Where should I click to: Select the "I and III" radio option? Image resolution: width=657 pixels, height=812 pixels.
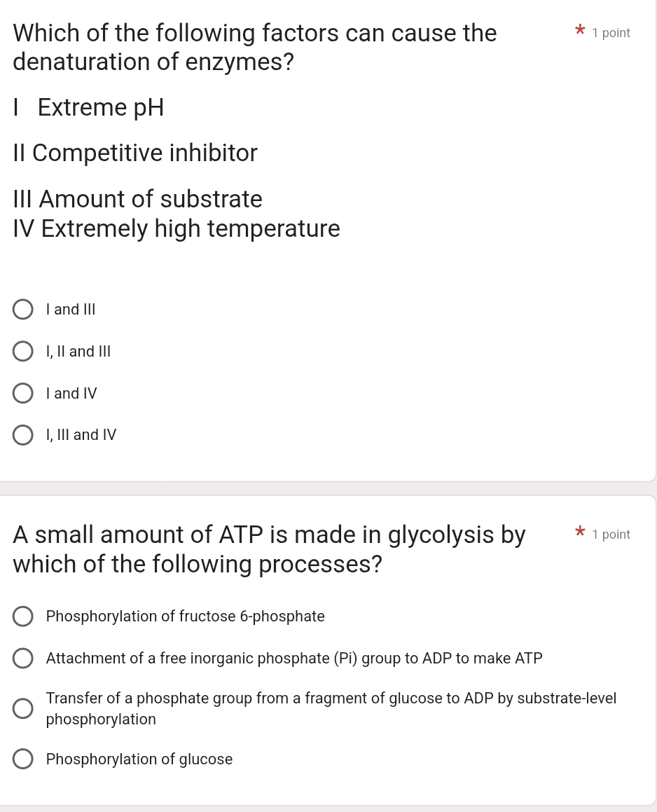tap(23, 309)
